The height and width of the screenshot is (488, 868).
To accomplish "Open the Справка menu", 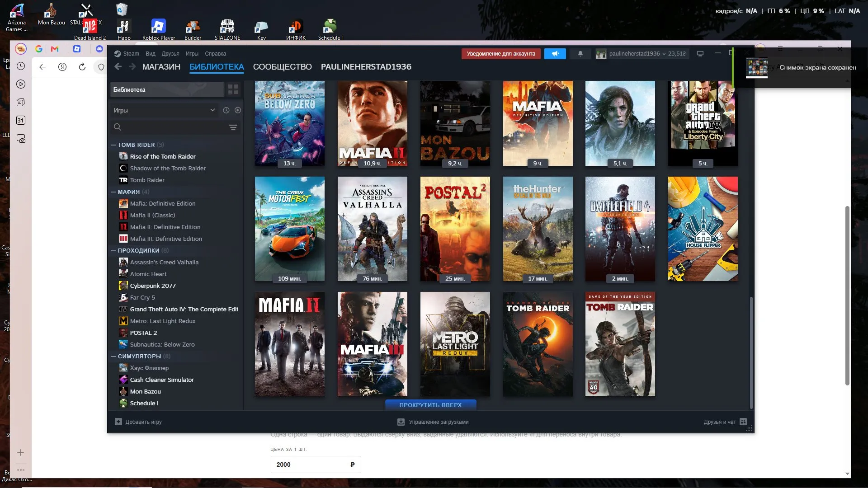I will tap(215, 54).
